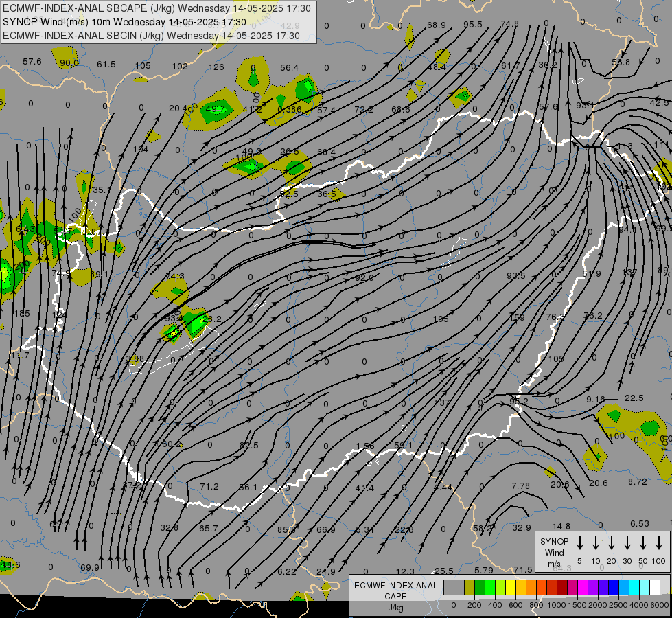Select the SYNOP Wind 10m title line
The height and width of the screenshot is (618, 672).
(125, 22)
